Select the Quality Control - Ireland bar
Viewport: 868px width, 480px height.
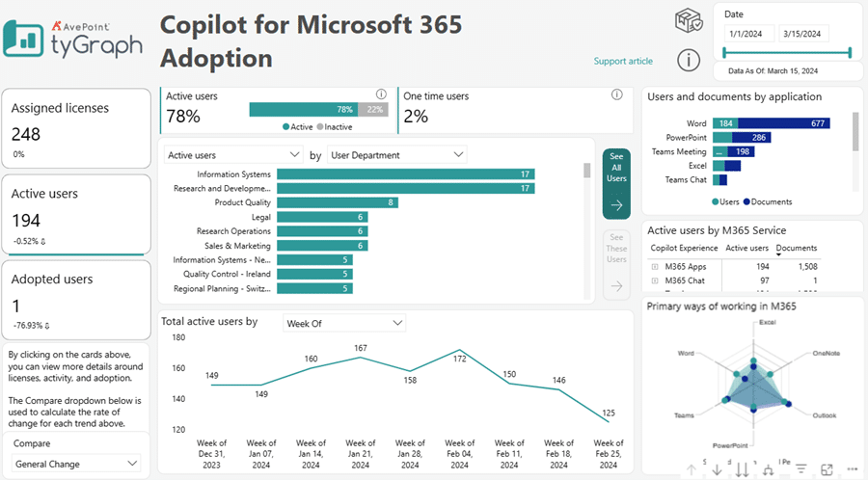[315, 274]
